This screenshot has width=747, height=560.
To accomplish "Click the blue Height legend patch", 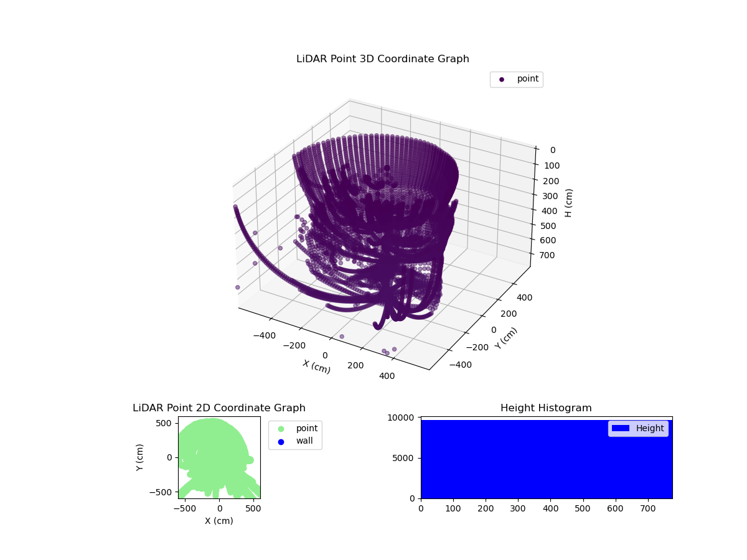I will [x=621, y=428].
